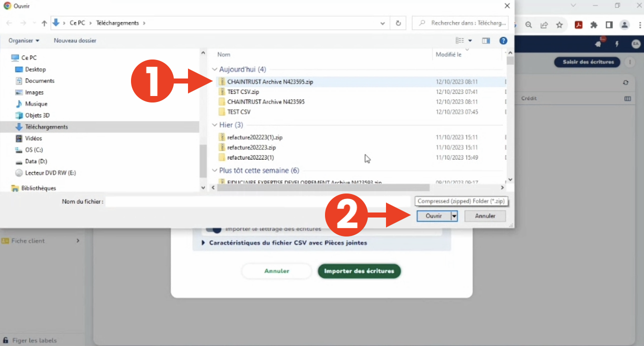Click the Ouvrir button
Screen dimensions: 644x346
[433, 216]
